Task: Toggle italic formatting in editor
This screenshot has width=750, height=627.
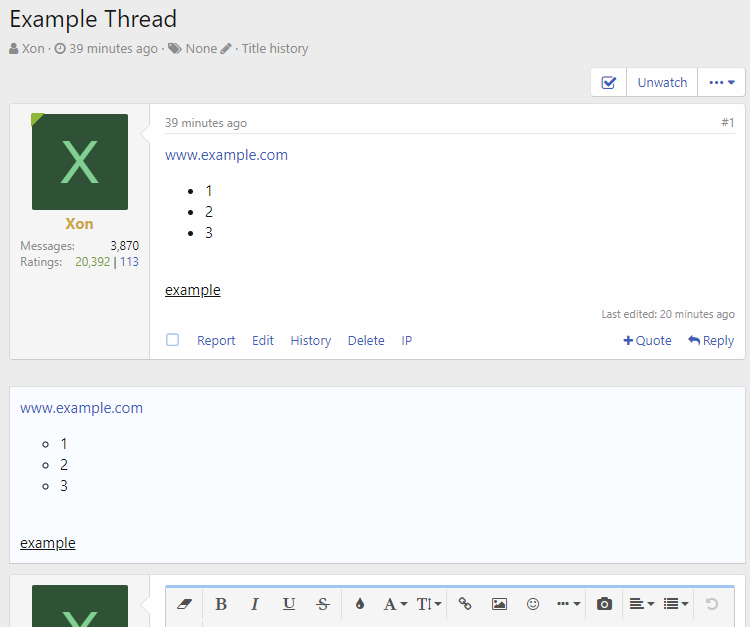Action: 255,604
